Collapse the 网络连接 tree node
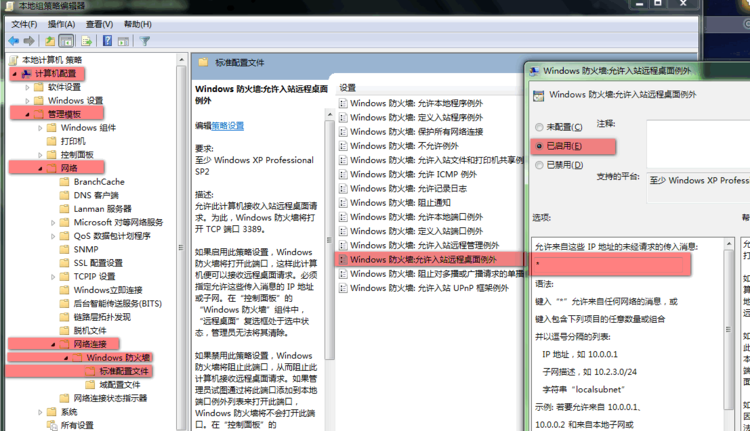 coord(40,344)
